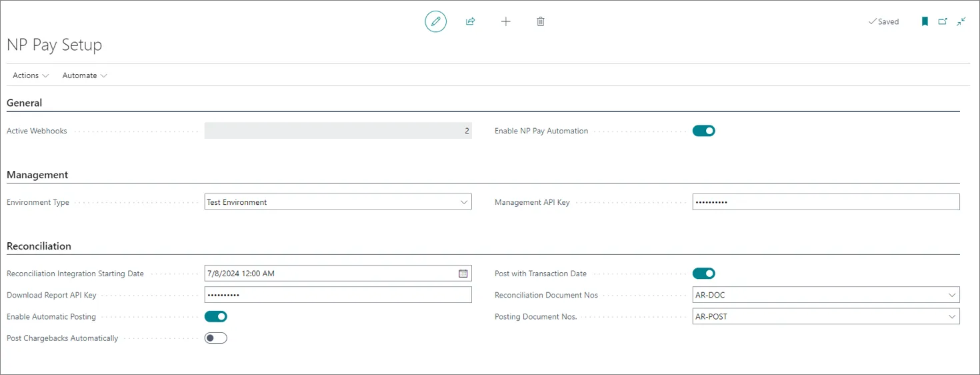Open calendar picker for Starting Date
This screenshot has width=980, height=375.
(463, 274)
